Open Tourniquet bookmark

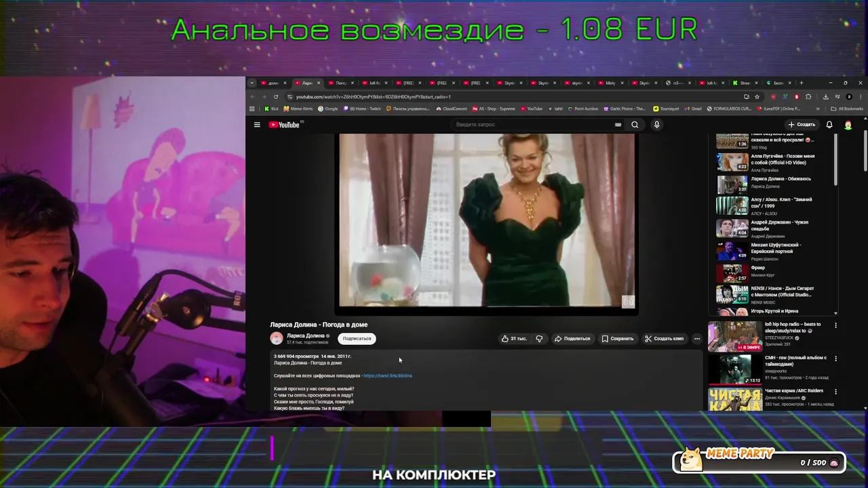(666, 108)
